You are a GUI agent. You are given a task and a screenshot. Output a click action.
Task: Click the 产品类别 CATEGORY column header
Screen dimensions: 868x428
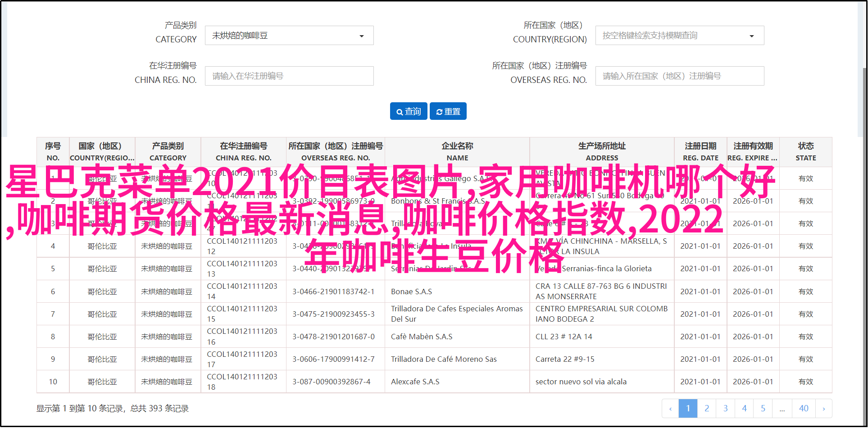point(168,152)
